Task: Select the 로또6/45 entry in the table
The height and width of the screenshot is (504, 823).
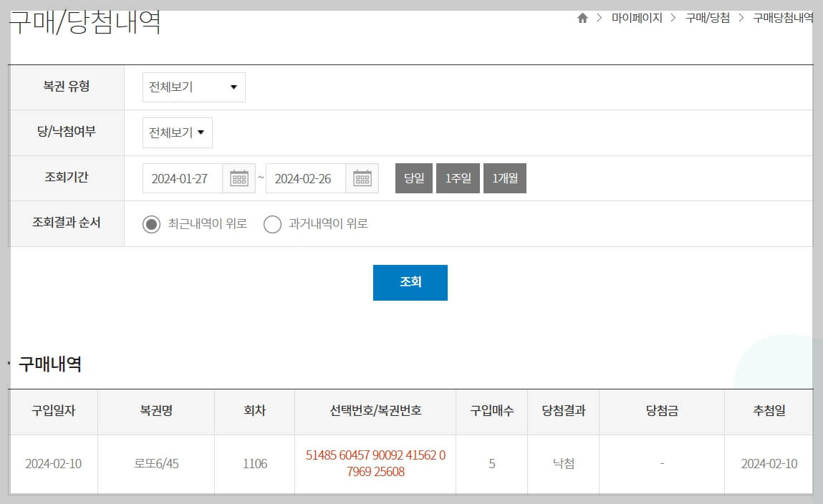Action: tap(155, 464)
